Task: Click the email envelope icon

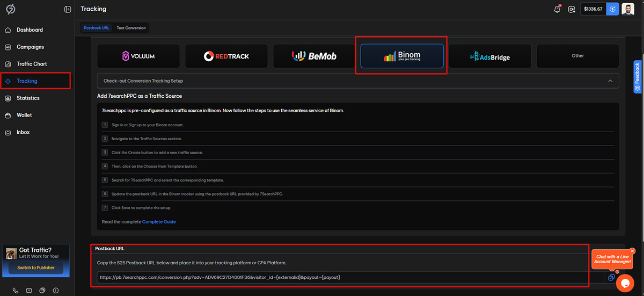Action: 28,291
